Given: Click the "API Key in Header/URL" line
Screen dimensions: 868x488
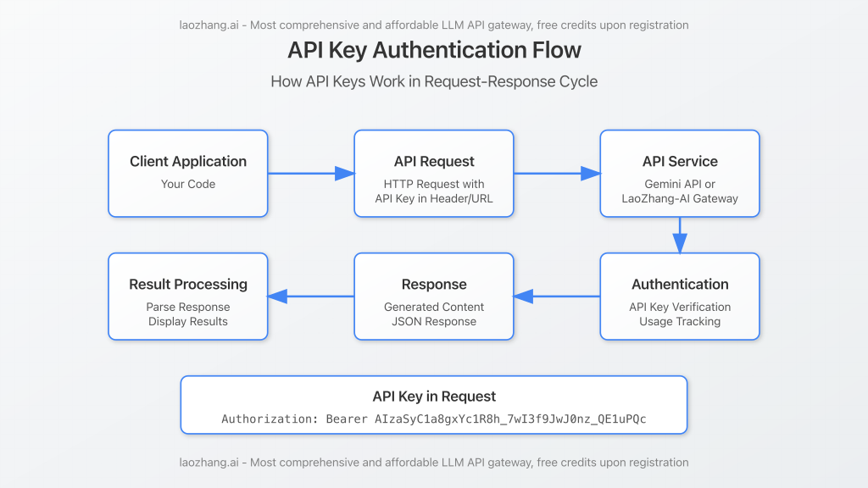Looking at the screenshot, I should click(x=434, y=198).
